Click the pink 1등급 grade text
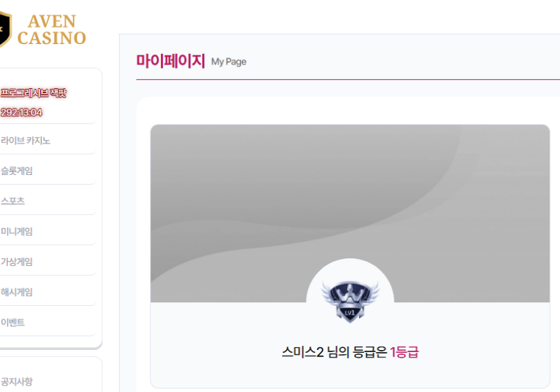 (x=404, y=352)
